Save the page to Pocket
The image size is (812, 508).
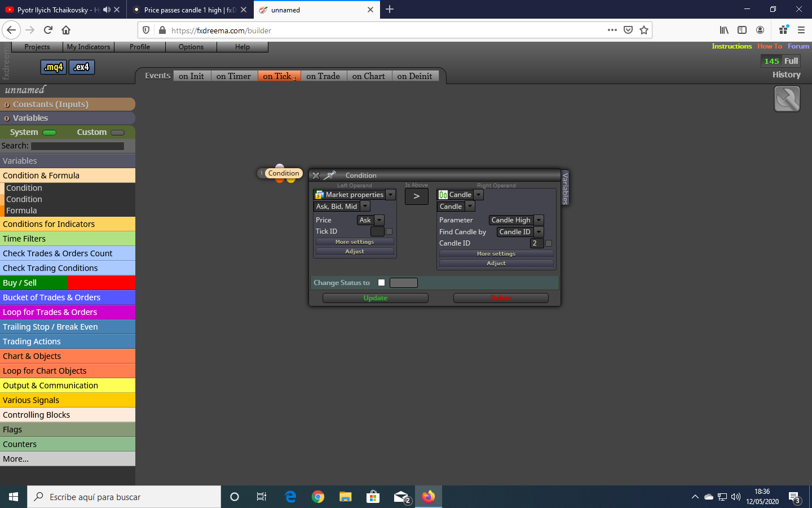pyautogui.click(x=628, y=30)
